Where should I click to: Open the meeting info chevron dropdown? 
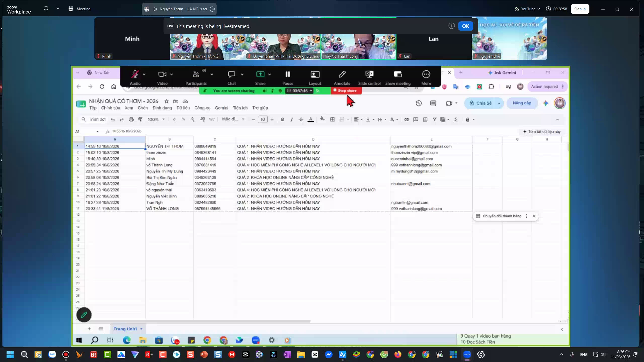(58, 9)
